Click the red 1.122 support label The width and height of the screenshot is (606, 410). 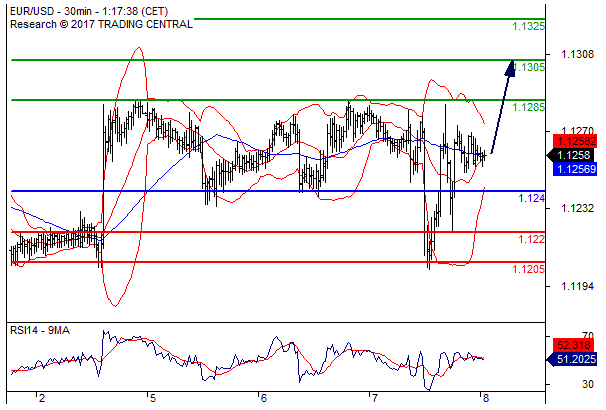click(x=531, y=239)
